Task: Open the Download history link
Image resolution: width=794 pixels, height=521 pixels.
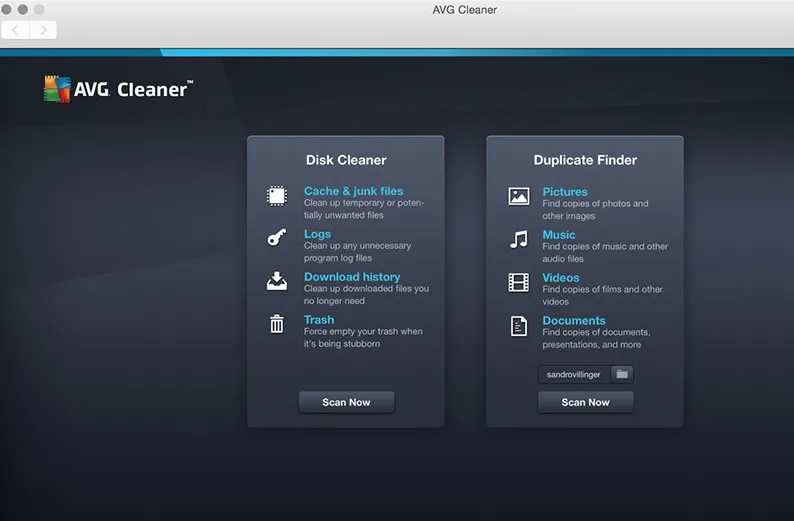Action: coord(352,277)
